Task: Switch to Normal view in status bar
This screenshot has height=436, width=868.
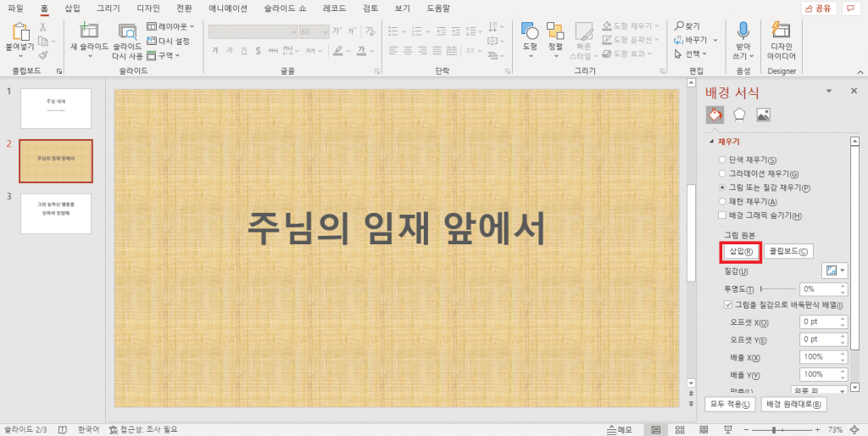Action: click(656, 430)
